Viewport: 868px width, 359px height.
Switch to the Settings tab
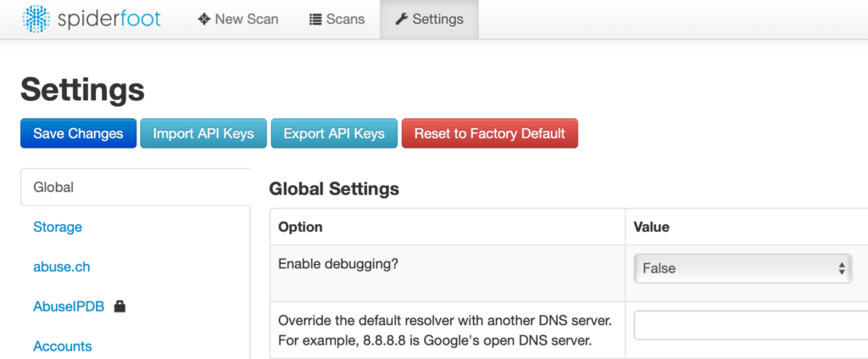(x=430, y=19)
